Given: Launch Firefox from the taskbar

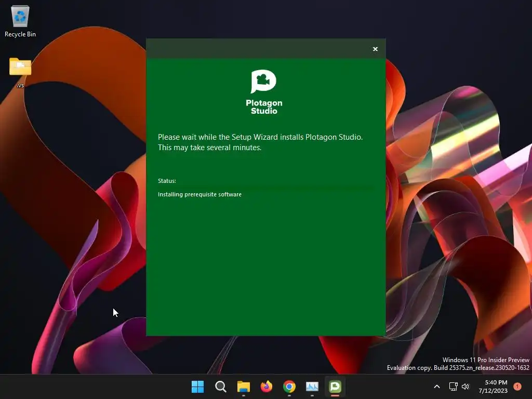Looking at the screenshot, I should pyautogui.click(x=267, y=387).
